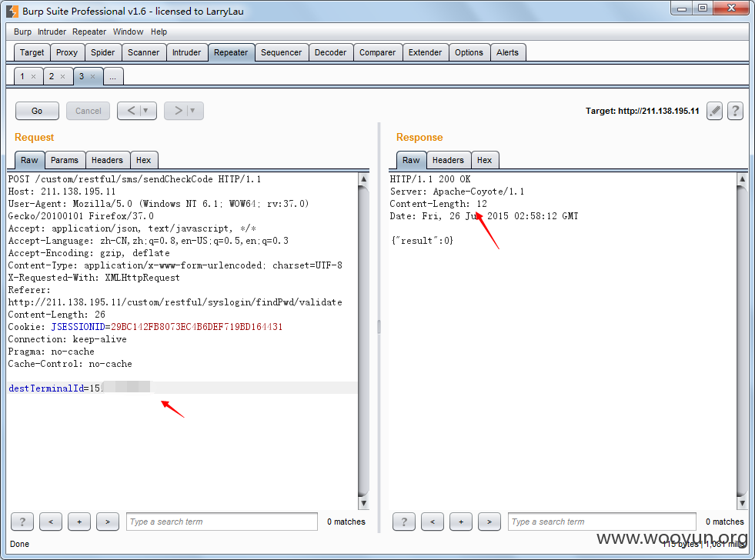The image size is (755, 560).
Task: Switch to the Sequencer tab
Action: [281, 52]
